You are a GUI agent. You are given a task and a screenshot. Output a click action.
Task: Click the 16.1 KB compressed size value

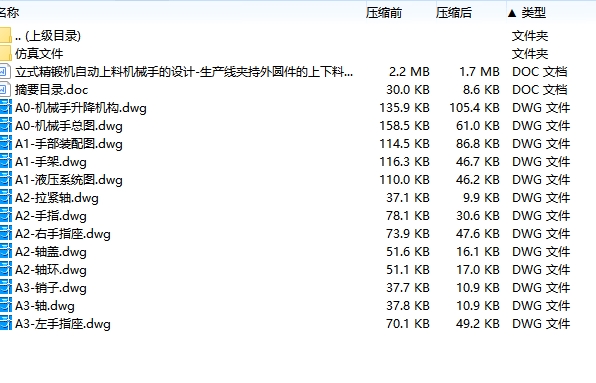[x=478, y=252]
